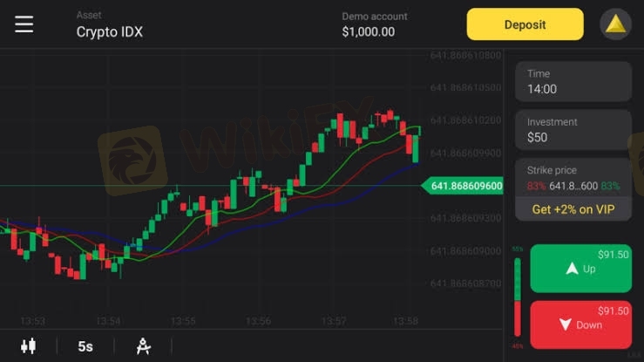This screenshot has height=362, width=644.
Task: Open the hamburger menu
Action: pyautogui.click(x=24, y=24)
